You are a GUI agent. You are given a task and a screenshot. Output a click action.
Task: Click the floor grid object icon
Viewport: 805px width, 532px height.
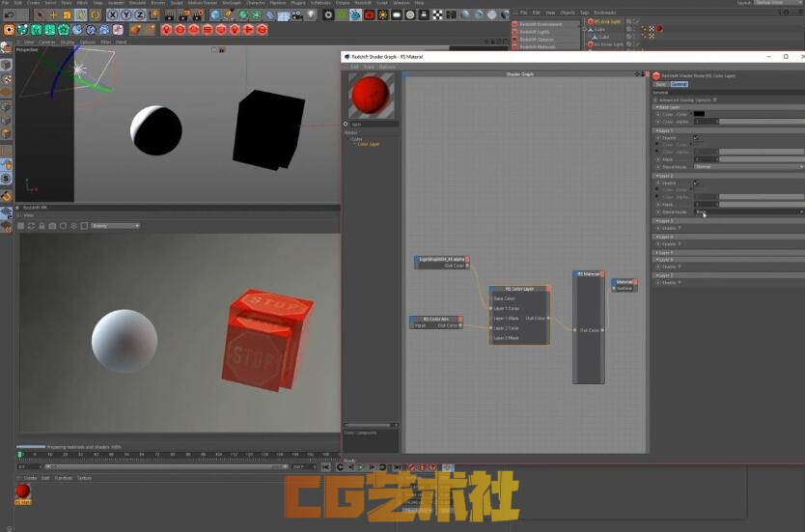(284, 14)
